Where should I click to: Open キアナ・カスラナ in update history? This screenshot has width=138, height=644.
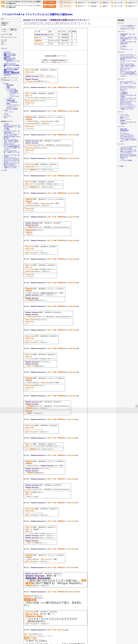pyautogui.click(x=125, y=116)
